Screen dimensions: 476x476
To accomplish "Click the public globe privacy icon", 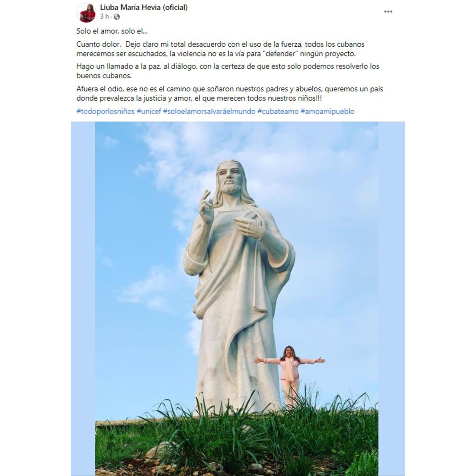I will (117, 17).
